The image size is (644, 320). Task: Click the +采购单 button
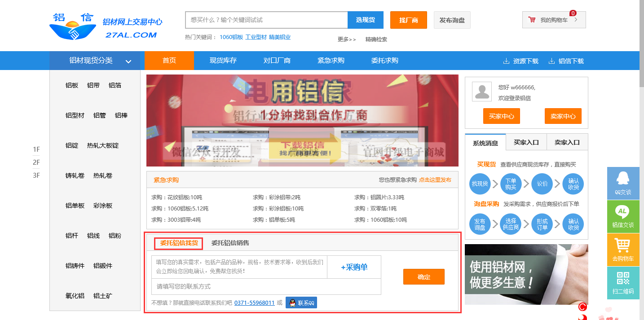[354, 267]
